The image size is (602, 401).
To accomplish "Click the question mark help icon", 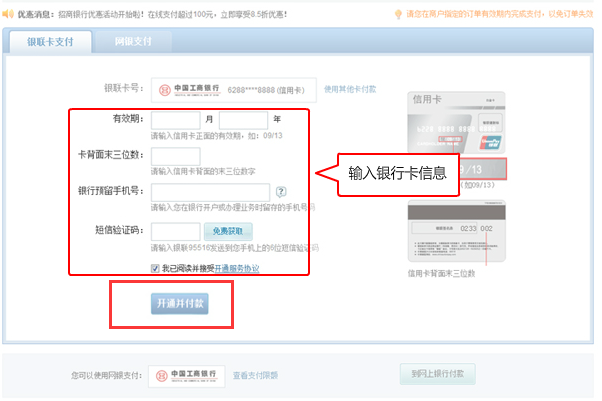I will click(281, 191).
